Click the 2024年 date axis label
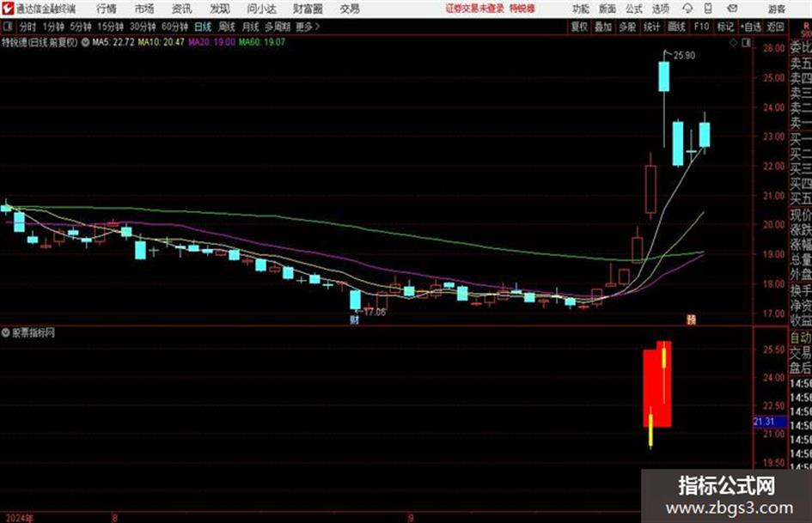 point(19,518)
